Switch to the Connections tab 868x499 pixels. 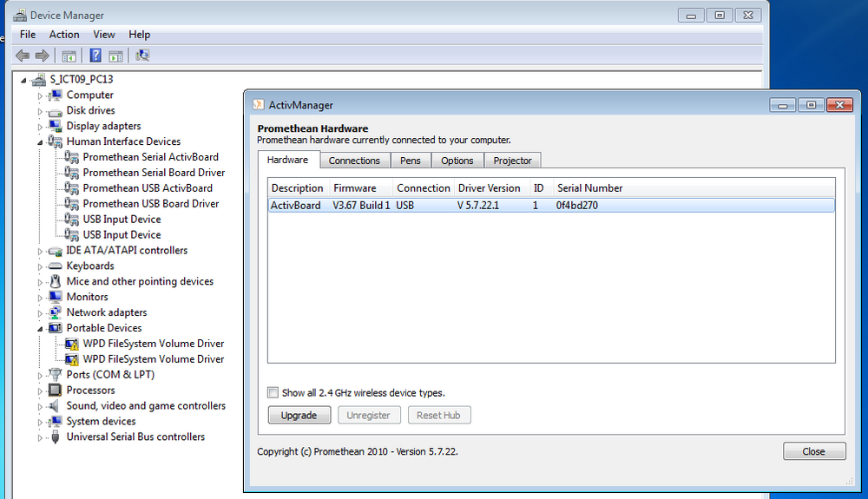pos(354,161)
